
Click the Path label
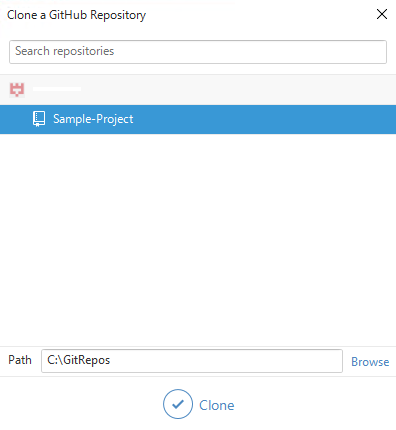click(20, 360)
